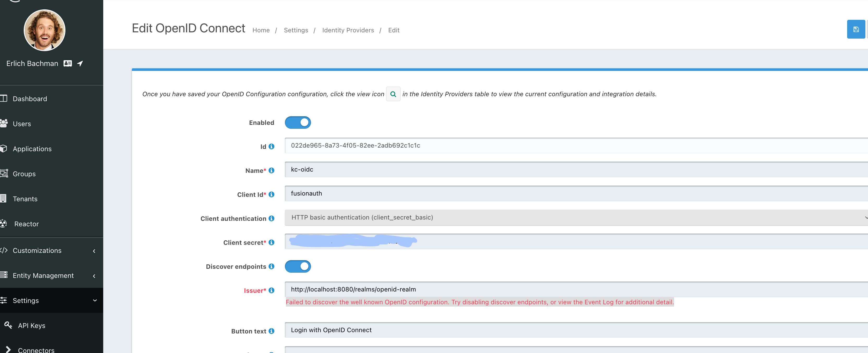Click Erlich Bachman's contact card icon
Screen dimensions: 868x353
point(68,63)
